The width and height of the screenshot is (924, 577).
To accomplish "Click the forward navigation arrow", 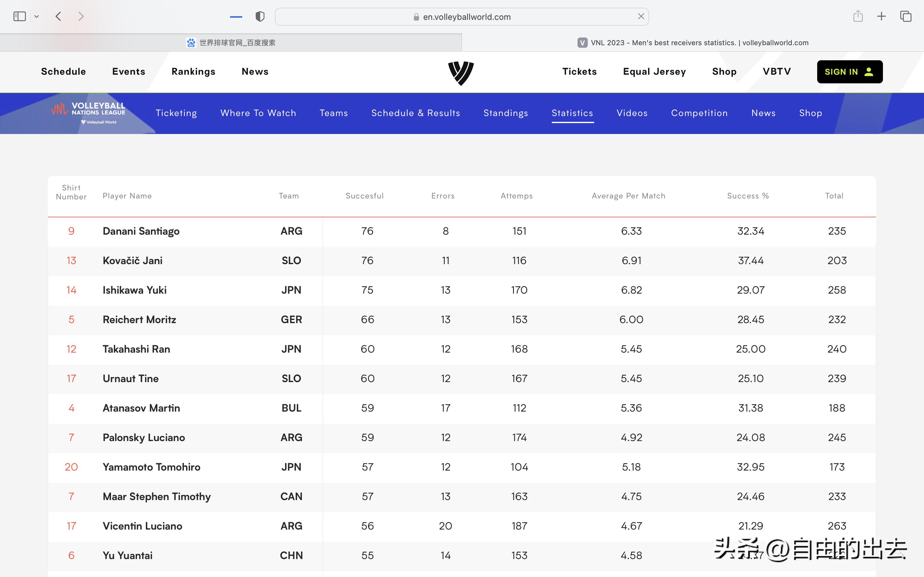I will 81,16.
